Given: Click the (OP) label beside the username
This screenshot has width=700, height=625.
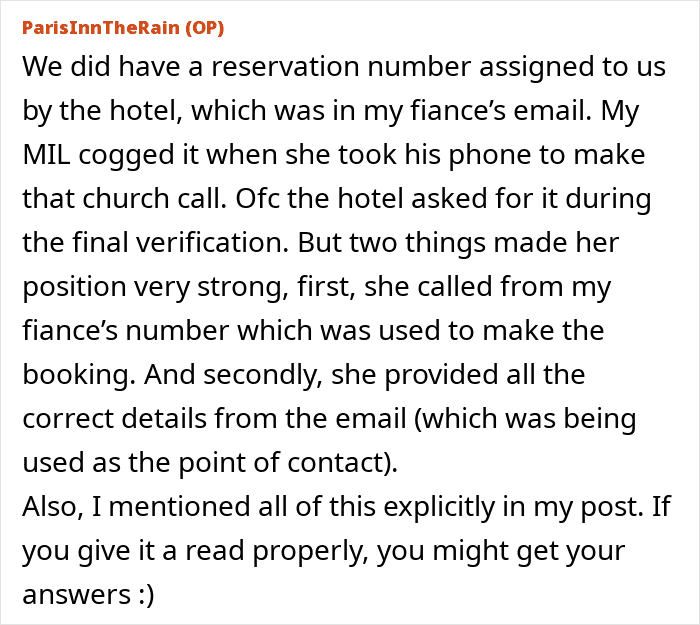Looking at the screenshot, I should 204,28.
